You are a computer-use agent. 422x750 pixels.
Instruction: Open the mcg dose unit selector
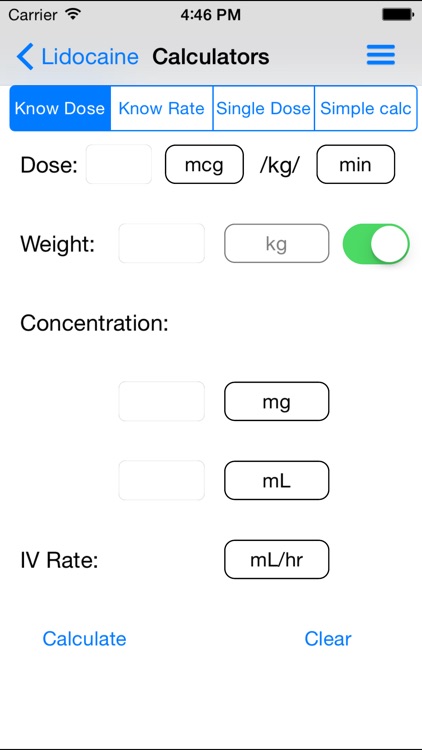(x=204, y=165)
